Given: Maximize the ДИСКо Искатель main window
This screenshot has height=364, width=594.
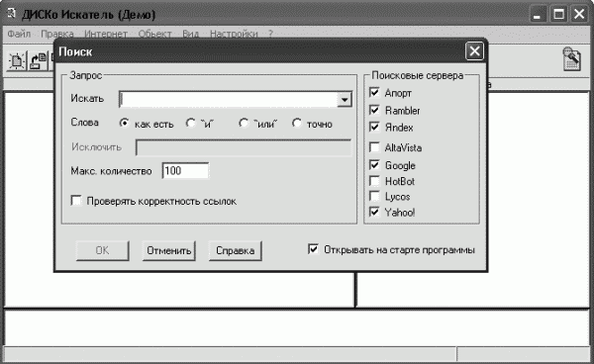Looking at the screenshot, I should 558,15.
